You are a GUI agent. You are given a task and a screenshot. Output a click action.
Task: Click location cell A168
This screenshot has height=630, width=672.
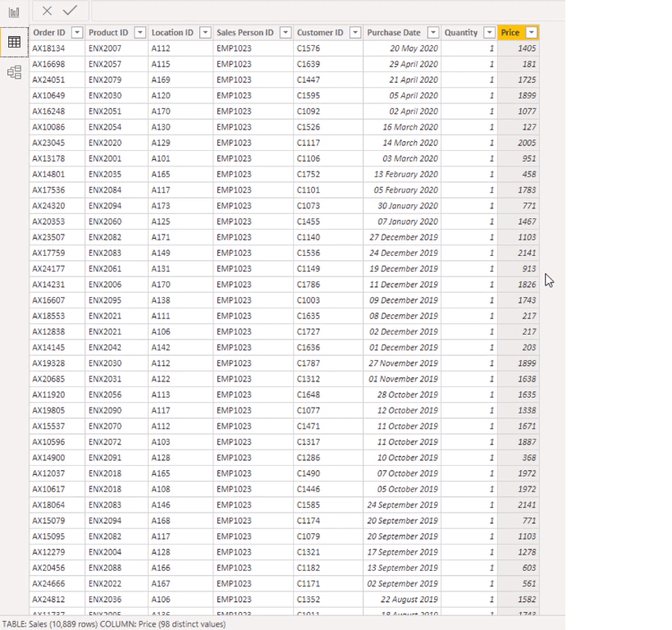tap(181, 521)
